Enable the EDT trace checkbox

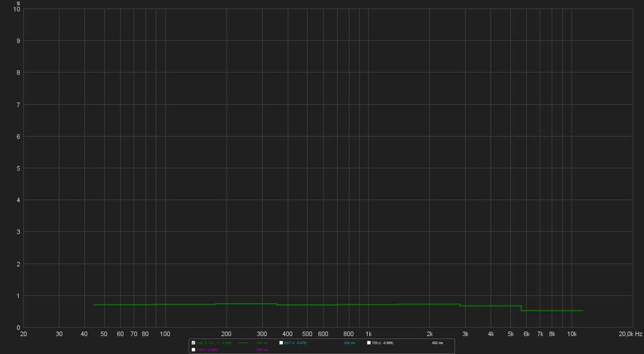(x=281, y=343)
